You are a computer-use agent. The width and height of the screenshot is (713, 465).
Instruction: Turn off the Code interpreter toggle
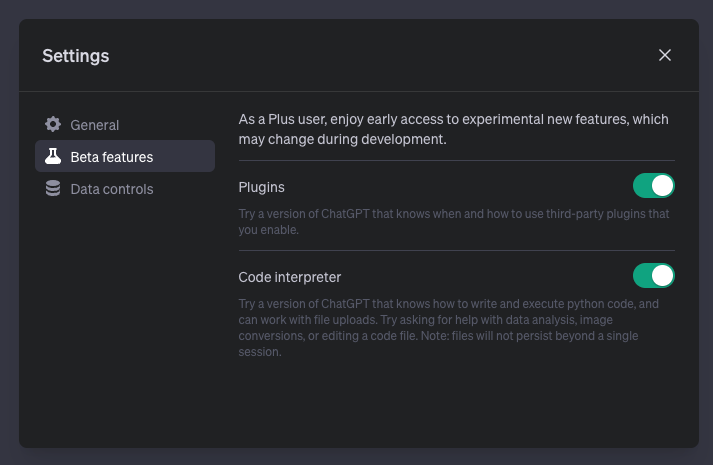(653, 275)
